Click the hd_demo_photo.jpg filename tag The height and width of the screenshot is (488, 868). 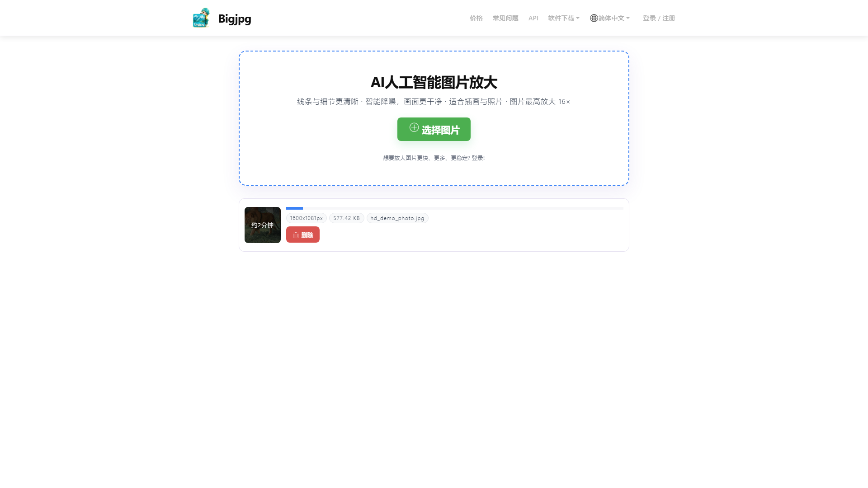(x=397, y=218)
